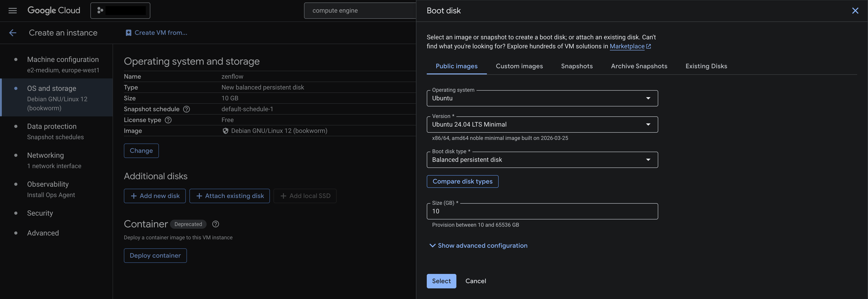
Task: Close the Boot disk panel
Action: point(855,10)
